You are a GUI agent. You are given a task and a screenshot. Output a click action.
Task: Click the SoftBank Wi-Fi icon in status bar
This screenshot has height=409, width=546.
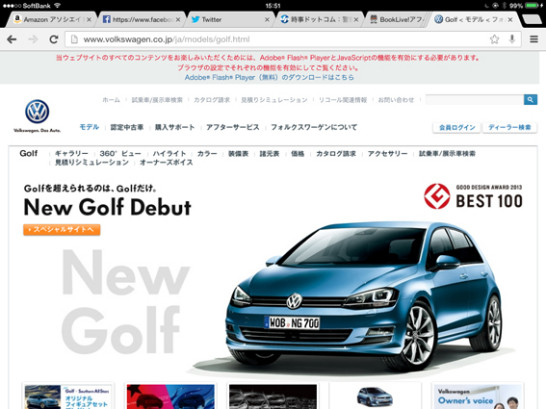tap(57, 6)
